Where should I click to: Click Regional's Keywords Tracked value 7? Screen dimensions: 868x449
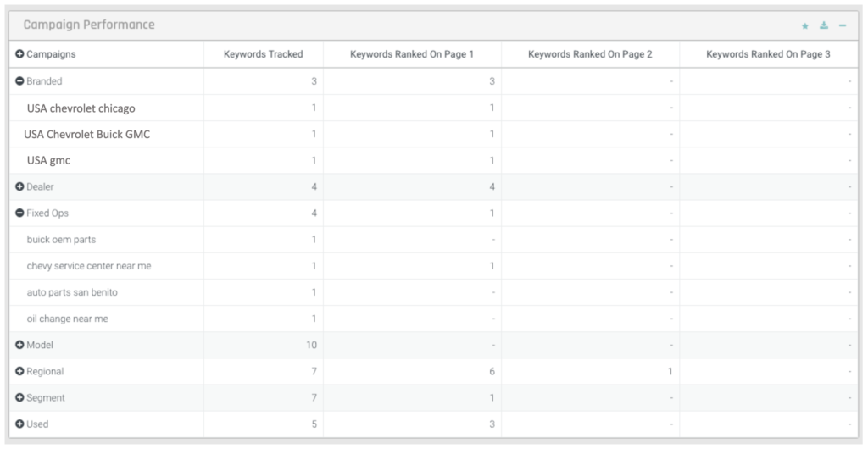(314, 372)
